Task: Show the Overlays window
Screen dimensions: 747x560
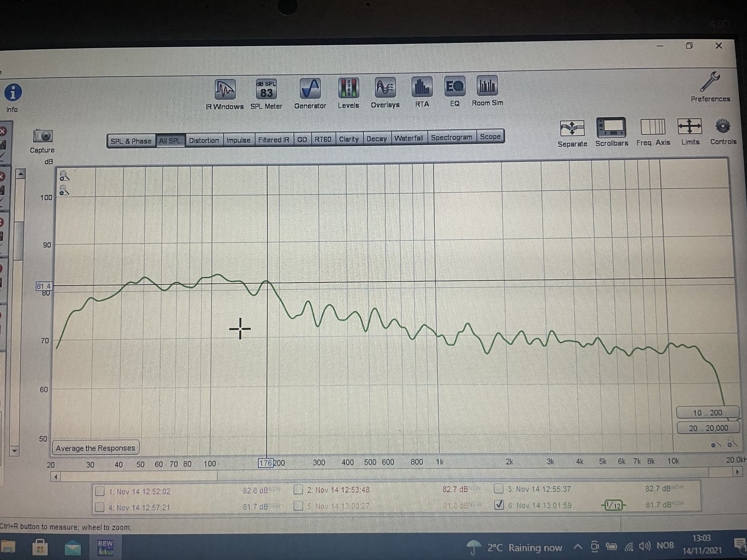Action: coord(385,92)
